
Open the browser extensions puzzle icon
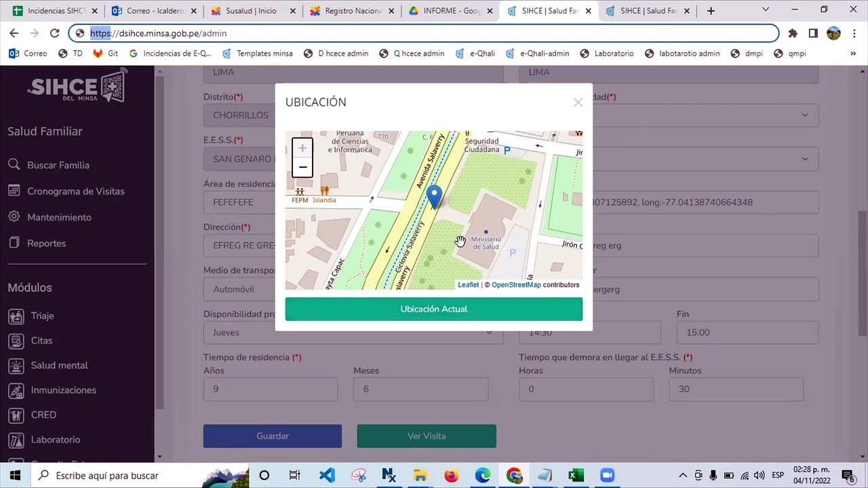coord(793,33)
